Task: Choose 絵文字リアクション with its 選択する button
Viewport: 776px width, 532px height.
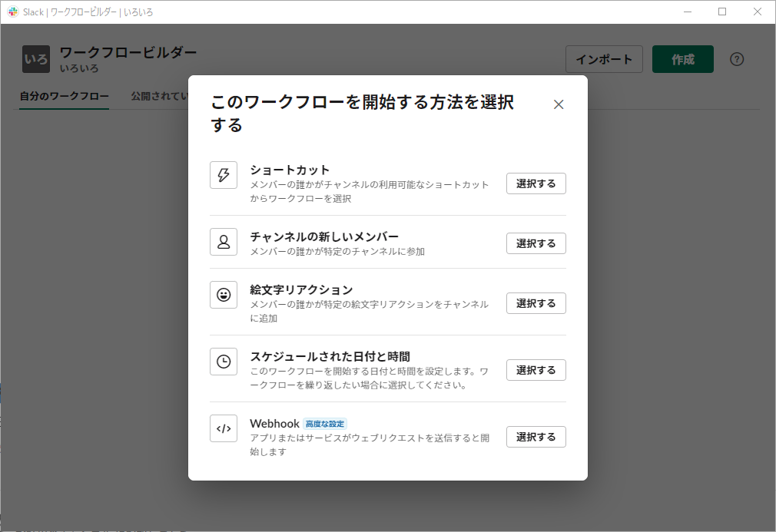Action: 536,302
